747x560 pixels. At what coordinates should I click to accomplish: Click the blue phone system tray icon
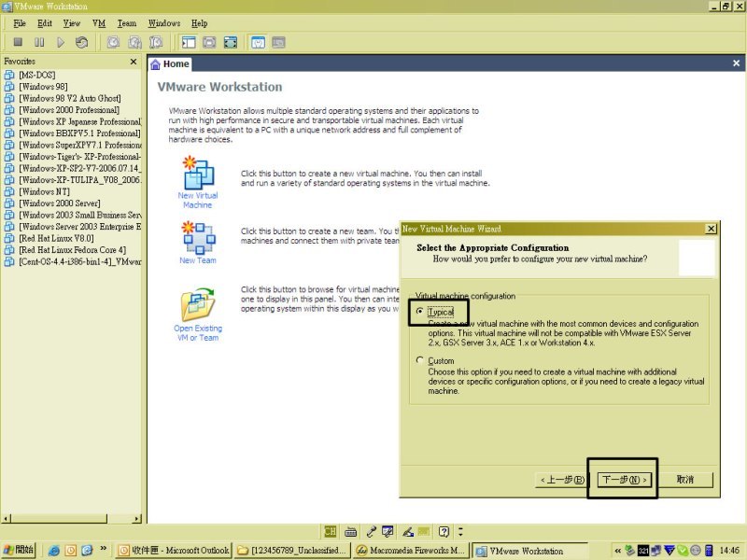pyautogui.click(x=709, y=551)
